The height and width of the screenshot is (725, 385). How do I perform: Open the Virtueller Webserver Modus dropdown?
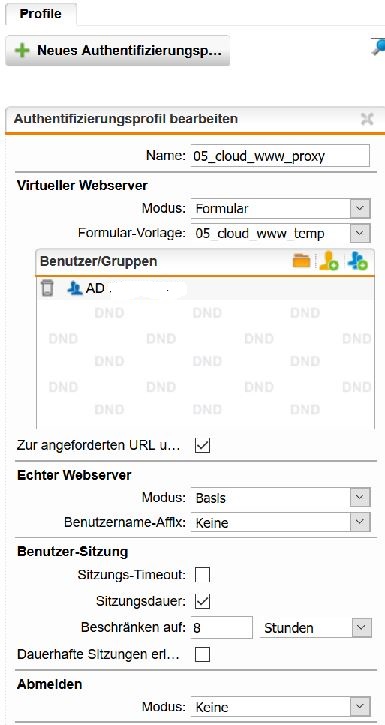pos(281,209)
